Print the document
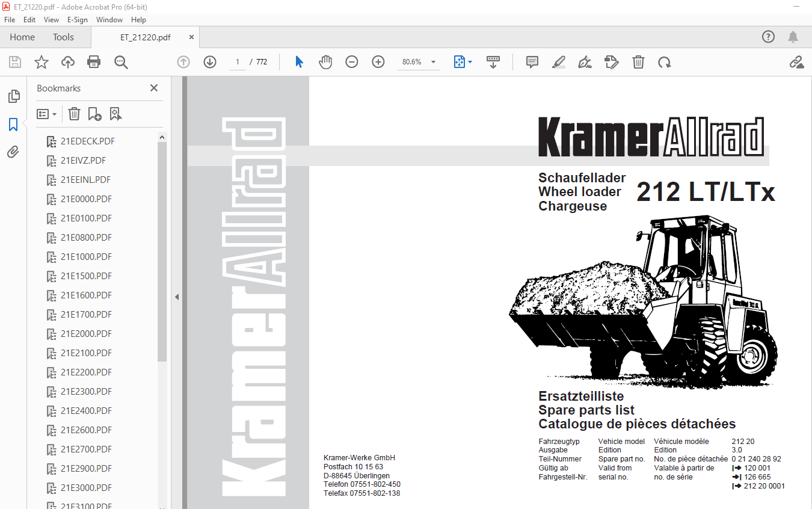The image size is (812, 509). click(94, 62)
